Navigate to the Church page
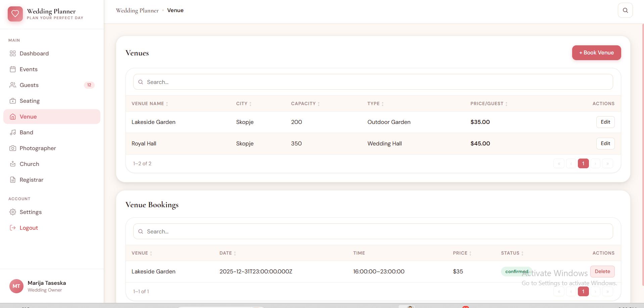 coord(30,164)
